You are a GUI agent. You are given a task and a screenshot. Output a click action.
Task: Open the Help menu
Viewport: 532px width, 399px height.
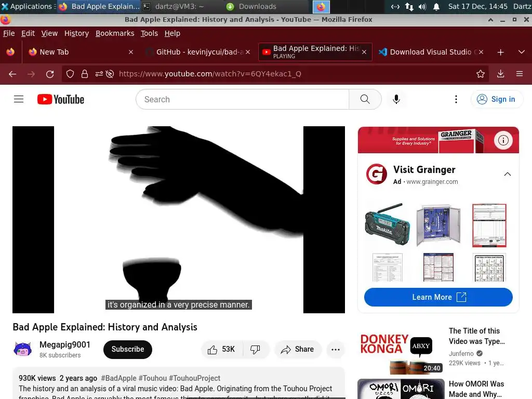coord(172,33)
